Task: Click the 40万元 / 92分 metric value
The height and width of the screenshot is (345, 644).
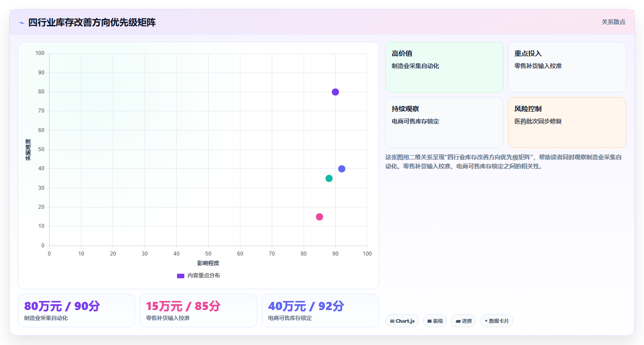Action: (306, 306)
